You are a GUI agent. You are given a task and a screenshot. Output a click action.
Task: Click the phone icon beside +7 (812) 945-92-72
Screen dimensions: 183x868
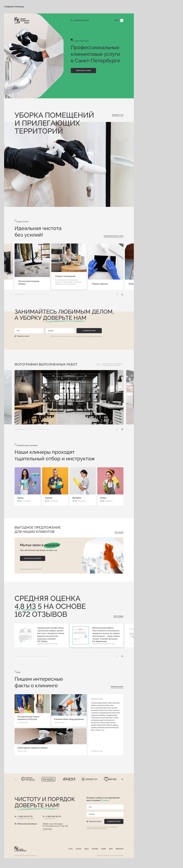(43, 816)
